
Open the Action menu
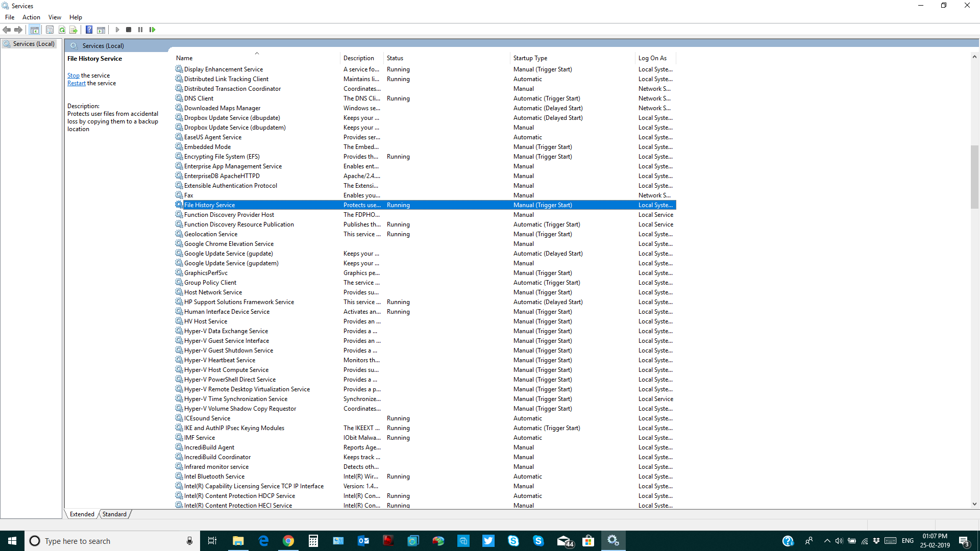31,17
